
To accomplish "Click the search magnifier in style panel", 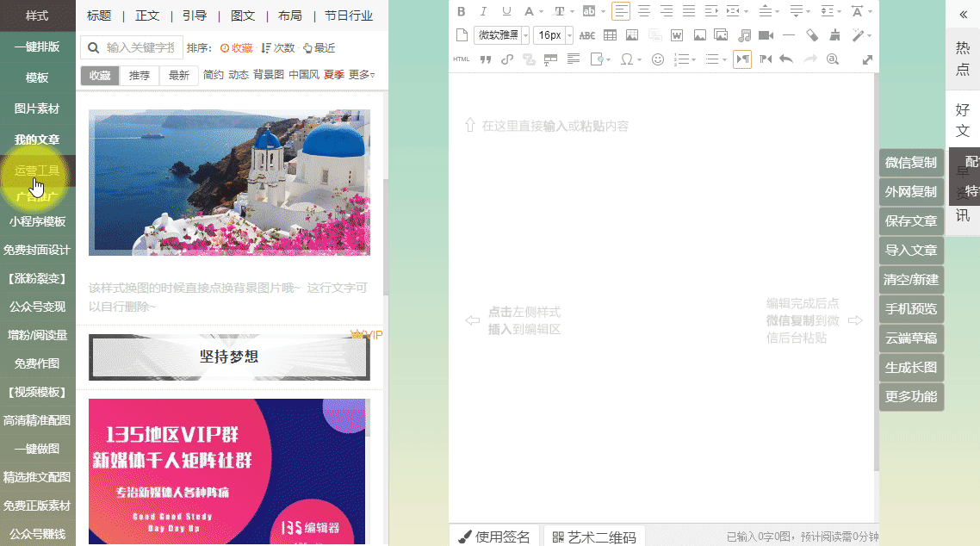I will point(94,47).
